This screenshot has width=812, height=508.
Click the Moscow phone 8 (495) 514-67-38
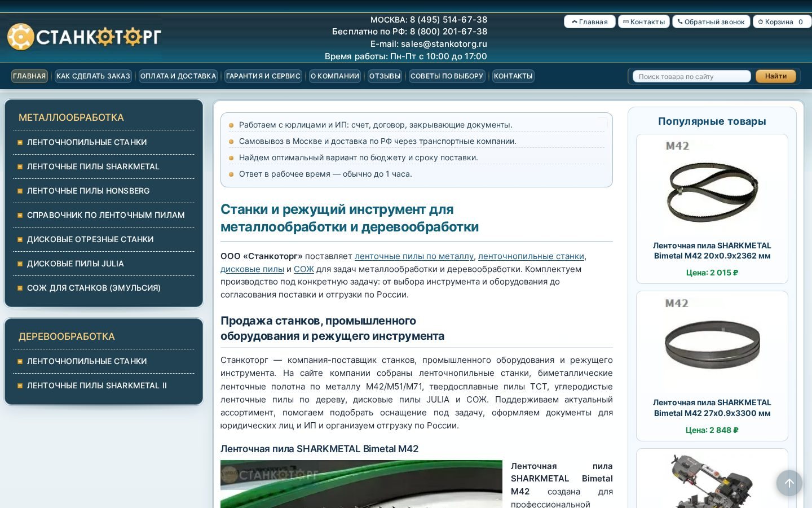(x=449, y=20)
